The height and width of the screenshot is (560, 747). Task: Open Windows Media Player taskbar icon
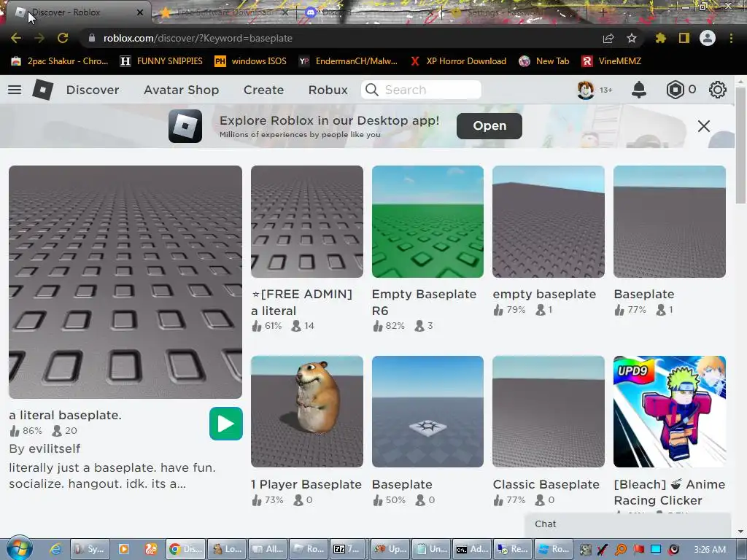pyautogui.click(x=123, y=549)
